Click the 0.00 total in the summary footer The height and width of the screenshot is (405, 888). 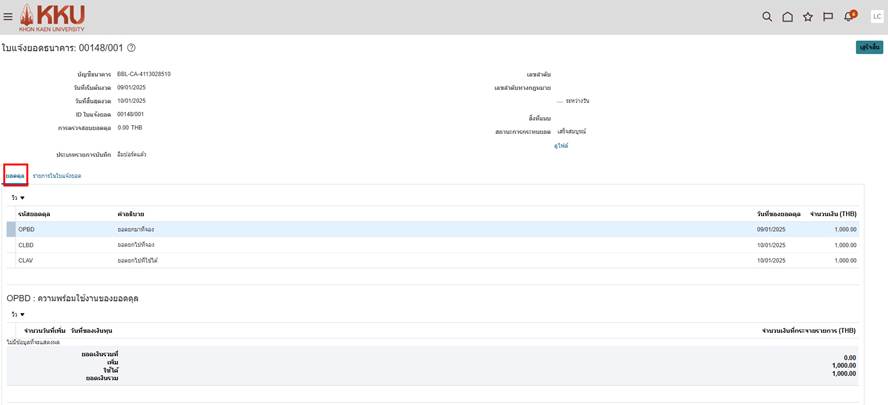coord(849,358)
